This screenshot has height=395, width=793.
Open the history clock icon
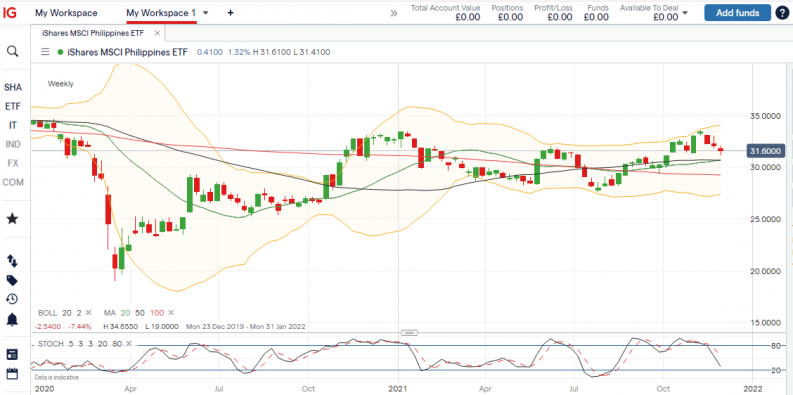tap(13, 299)
